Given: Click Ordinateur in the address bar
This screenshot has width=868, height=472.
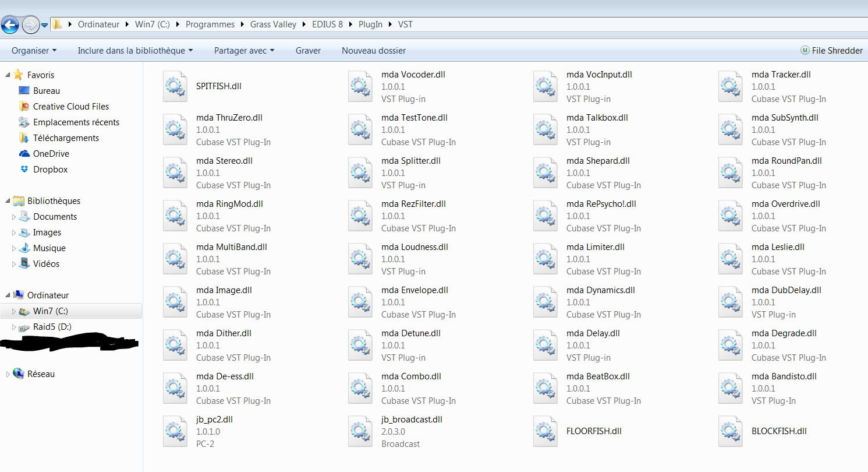Looking at the screenshot, I should (x=99, y=24).
